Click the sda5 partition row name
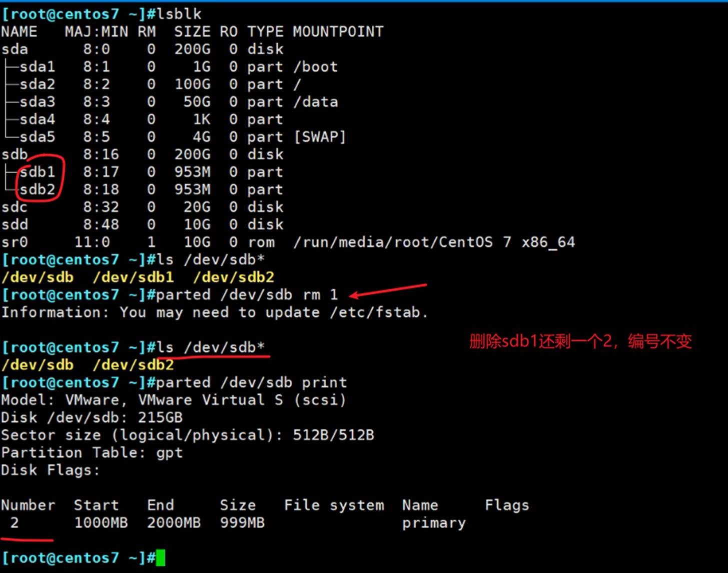This screenshot has height=573, width=728. click(38, 137)
